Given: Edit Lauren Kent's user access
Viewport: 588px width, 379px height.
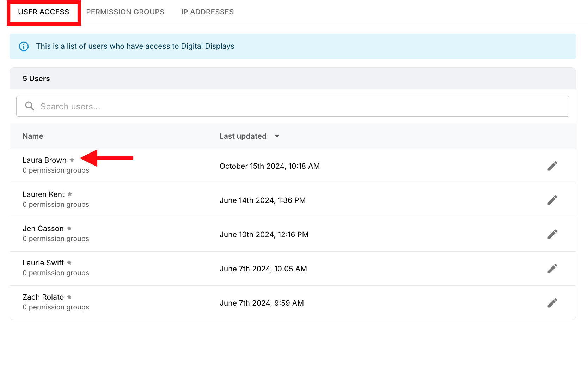Looking at the screenshot, I should pyautogui.click(x=552, y=200).
